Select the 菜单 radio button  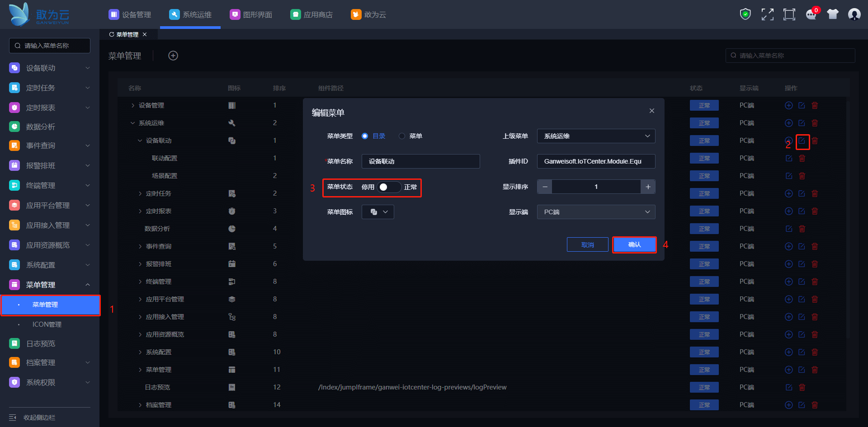[402, 136]
